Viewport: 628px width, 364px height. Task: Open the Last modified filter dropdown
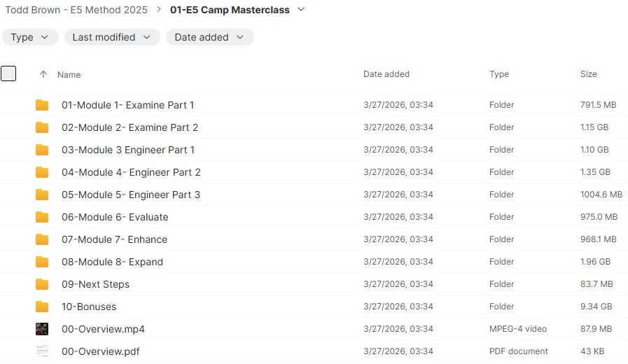point(112,37)
